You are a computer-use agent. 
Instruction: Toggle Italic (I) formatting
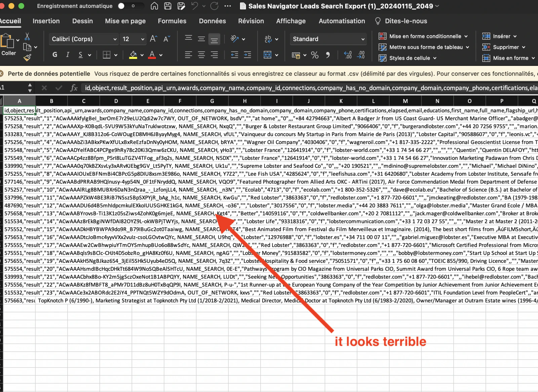point(68,54)
